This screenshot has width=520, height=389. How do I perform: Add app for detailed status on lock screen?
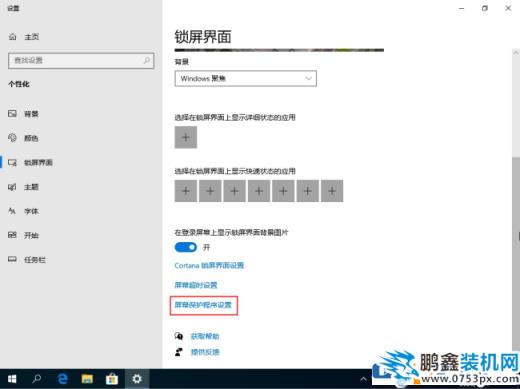click(x=186, y=137)
